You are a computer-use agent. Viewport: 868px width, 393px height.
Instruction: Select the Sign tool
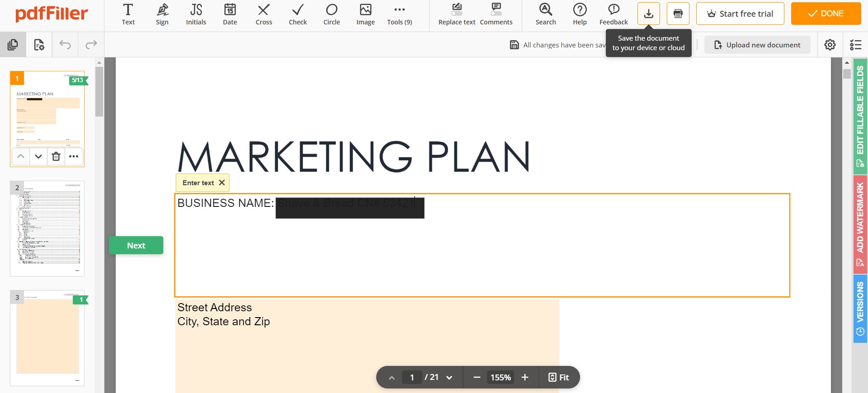[162, 14]
